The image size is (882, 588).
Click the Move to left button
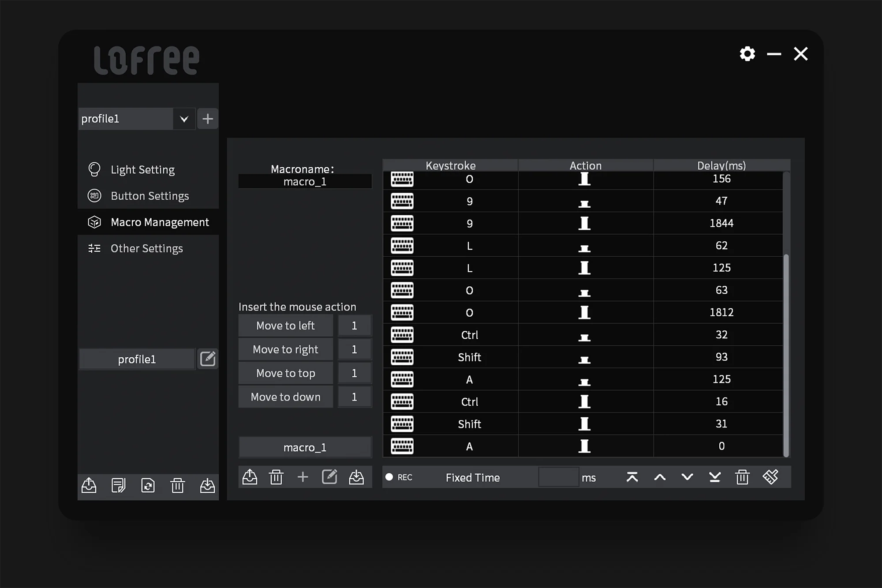285,326
